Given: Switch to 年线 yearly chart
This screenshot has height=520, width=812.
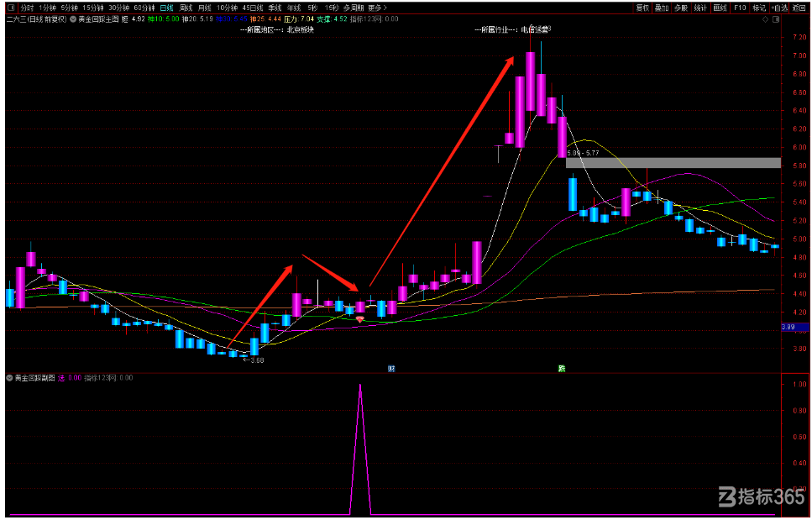Looking at the screenshot, I should pos(294,8).
